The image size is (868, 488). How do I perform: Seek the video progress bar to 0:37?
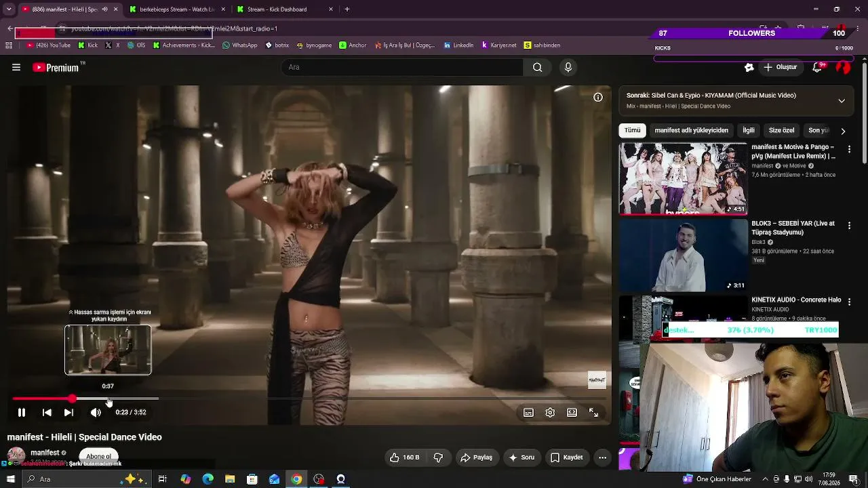pos(108,399)
